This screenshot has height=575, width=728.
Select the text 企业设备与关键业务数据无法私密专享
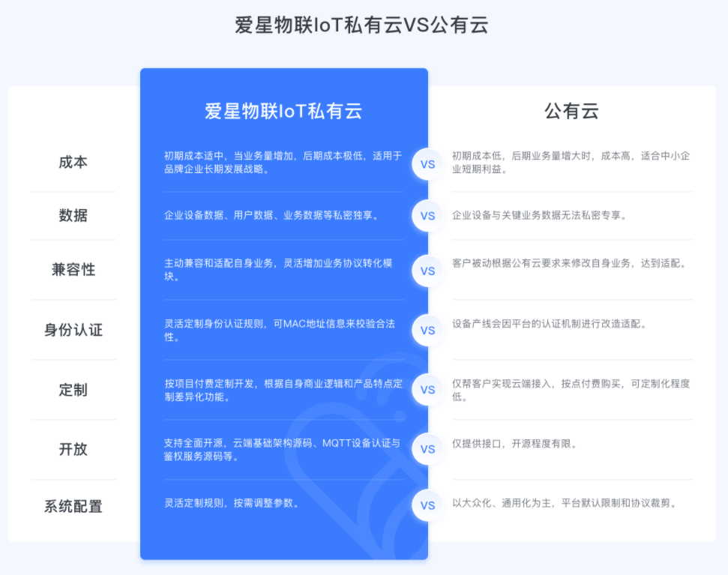coord(540,215)
